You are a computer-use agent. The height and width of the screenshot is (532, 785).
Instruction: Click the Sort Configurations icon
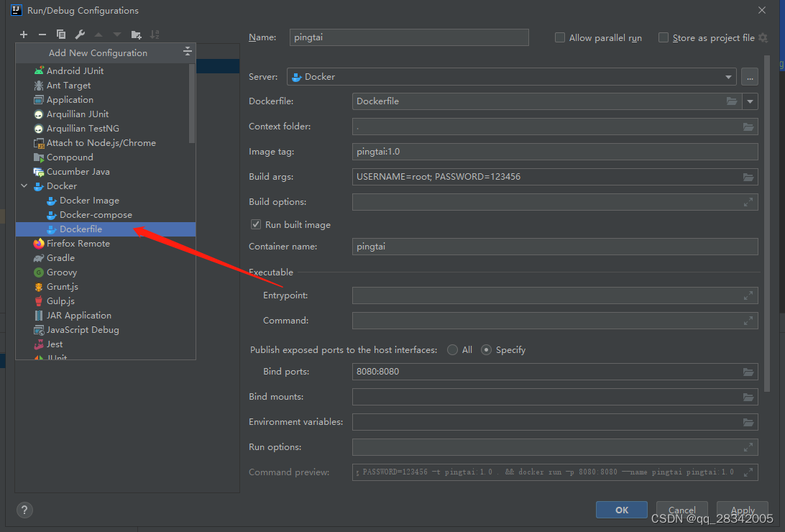coord(155,35)
